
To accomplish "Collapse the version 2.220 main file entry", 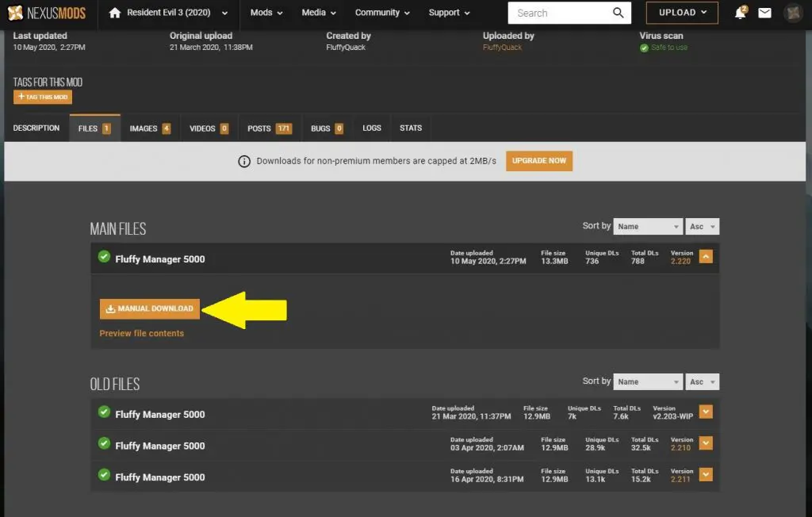I will (706, 256).
